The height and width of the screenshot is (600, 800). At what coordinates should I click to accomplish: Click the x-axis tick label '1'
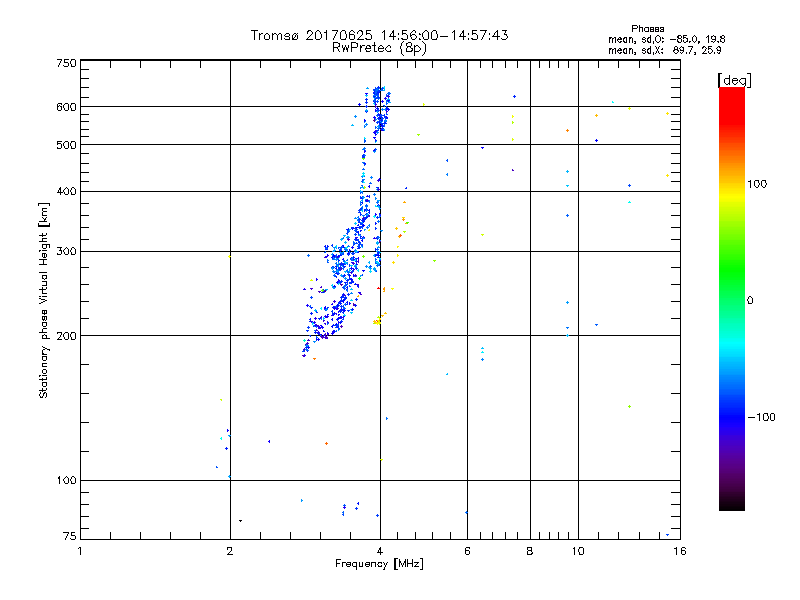80,551
